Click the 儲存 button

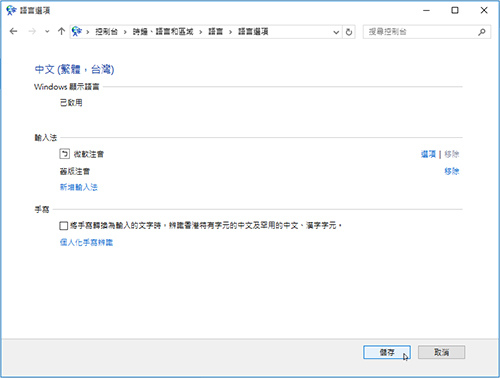(x=387, y=352)
